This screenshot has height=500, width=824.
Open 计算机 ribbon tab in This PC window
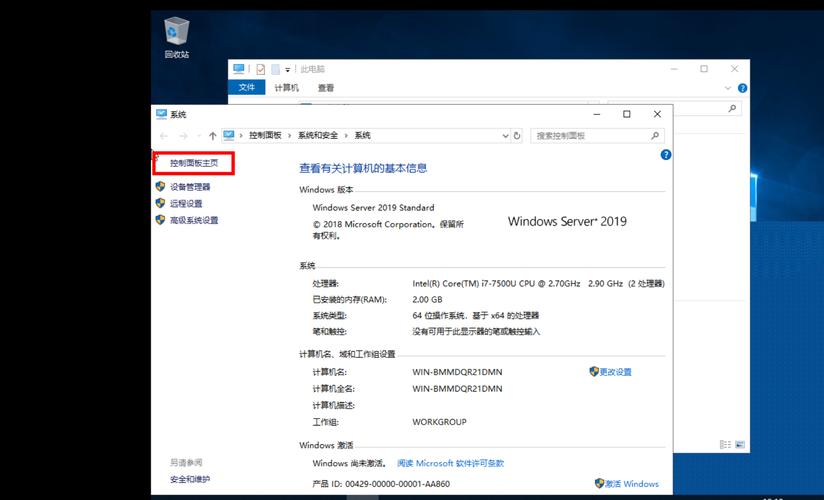(x=286, y=88)
